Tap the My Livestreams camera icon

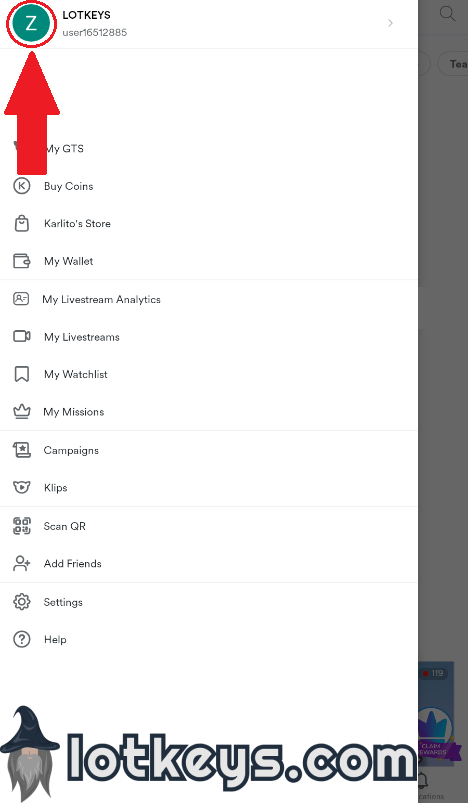tap(22, 336)
